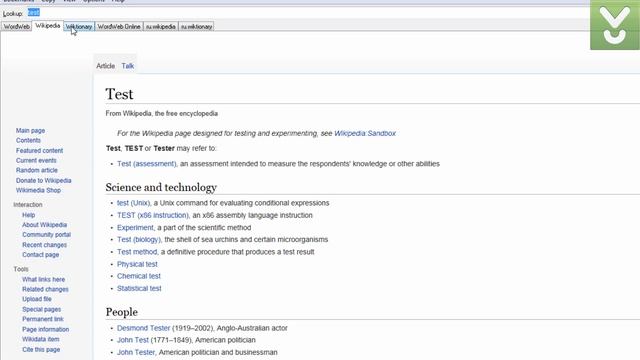Viewport: 640px width, 360px height.
Task: Open John Test article link
Action: click(x=133, y=340)
